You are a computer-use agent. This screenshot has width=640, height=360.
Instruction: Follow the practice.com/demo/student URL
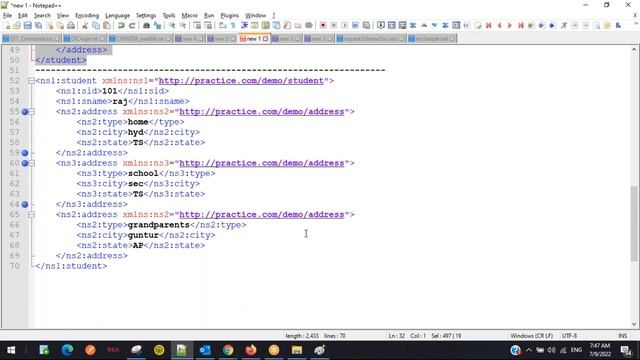(x=241, y=81)
